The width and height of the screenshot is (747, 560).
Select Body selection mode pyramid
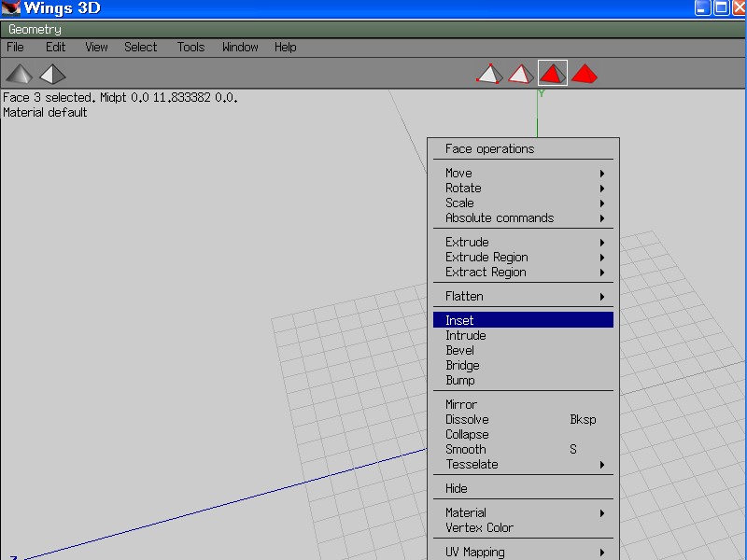[x=585, y=74]
